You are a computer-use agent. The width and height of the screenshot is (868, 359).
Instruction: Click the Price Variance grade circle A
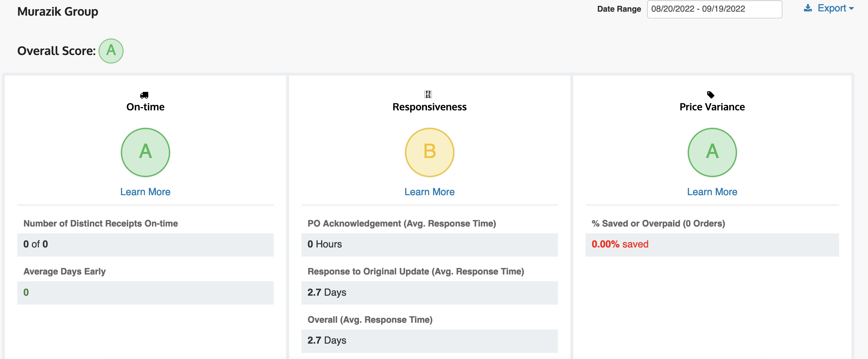click(x=712, y=152)
